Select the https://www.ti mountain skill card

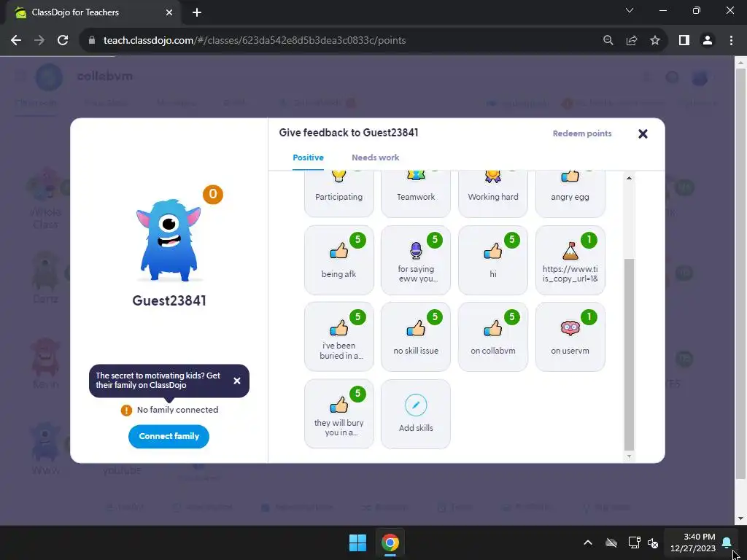570,260
